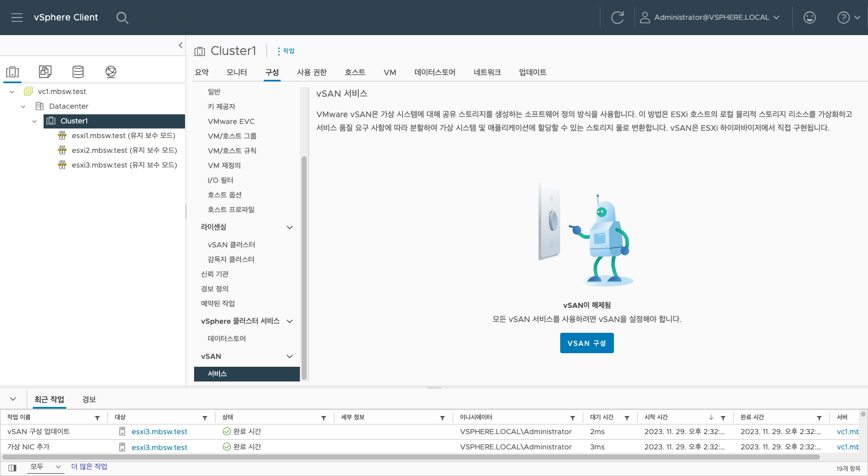The image size is (868, 476).
Task: Collapse the Datacenter tree node
Action: 23,106
